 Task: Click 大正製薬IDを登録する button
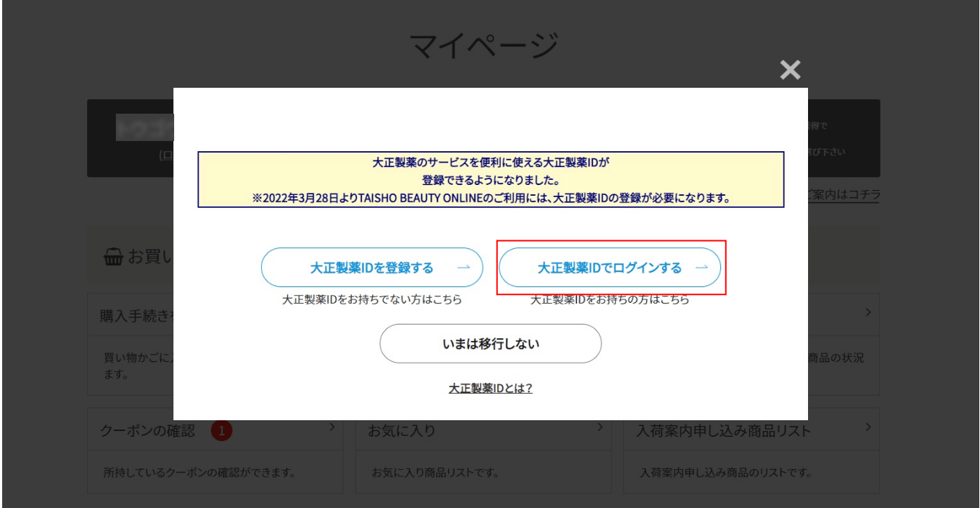point(372,268)
